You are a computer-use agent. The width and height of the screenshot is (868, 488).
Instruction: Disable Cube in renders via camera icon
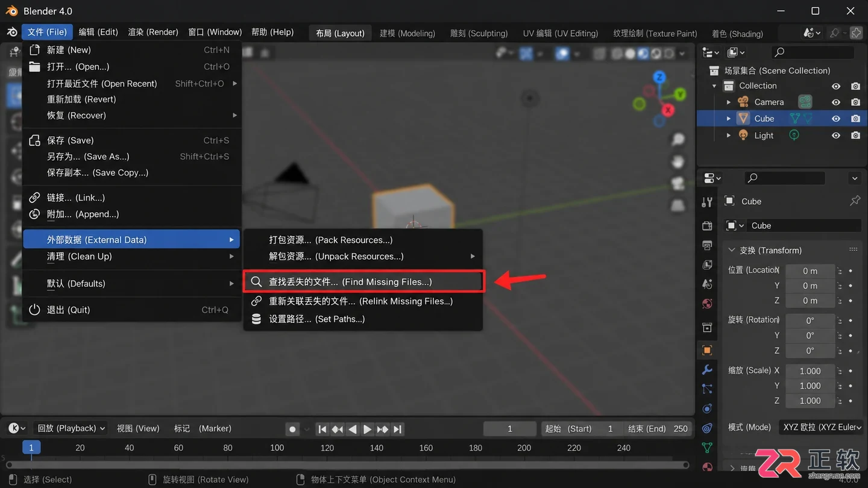(x=855, y=119)
